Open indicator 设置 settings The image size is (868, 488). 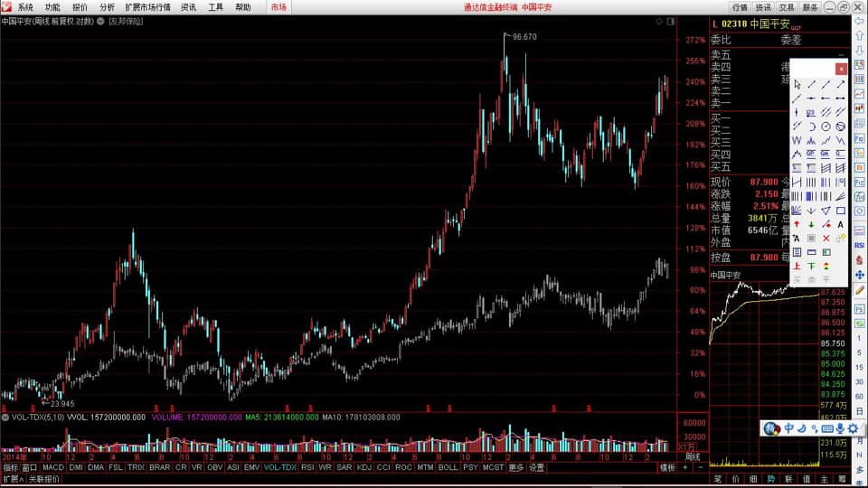[536, 467]
